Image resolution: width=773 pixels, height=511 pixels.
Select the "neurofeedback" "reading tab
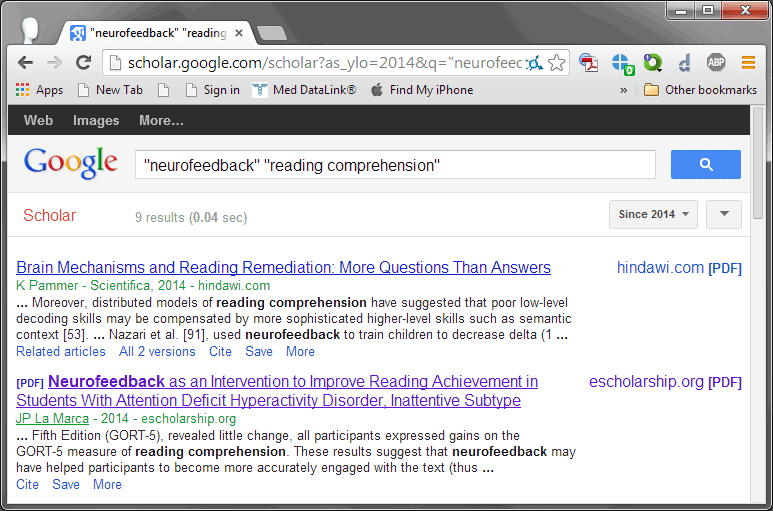[157, 33]
